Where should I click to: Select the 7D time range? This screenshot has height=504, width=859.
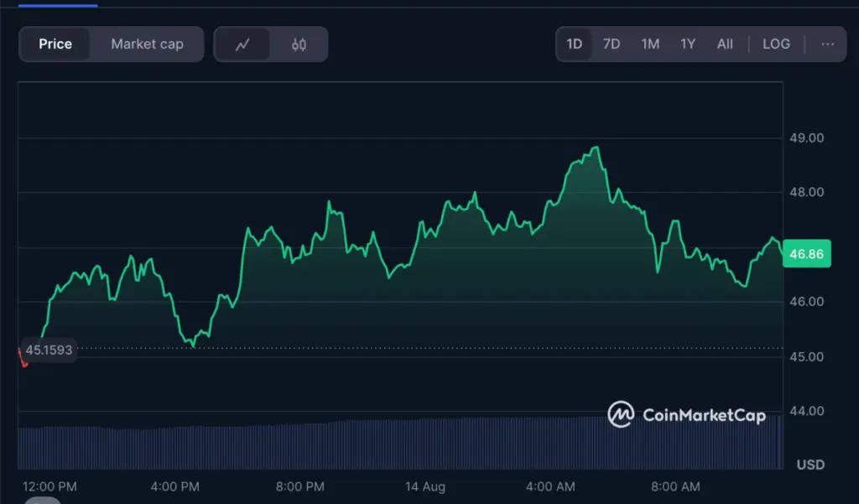[x=612, y=44]
